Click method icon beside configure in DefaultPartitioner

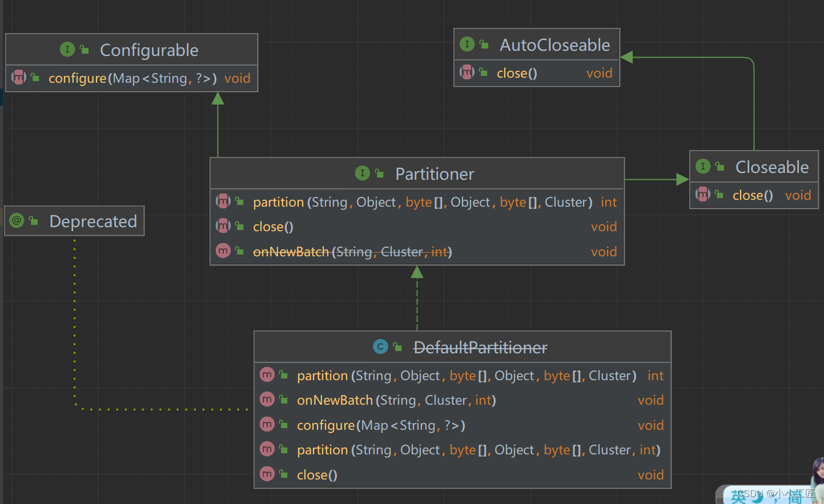pos(267,425)
